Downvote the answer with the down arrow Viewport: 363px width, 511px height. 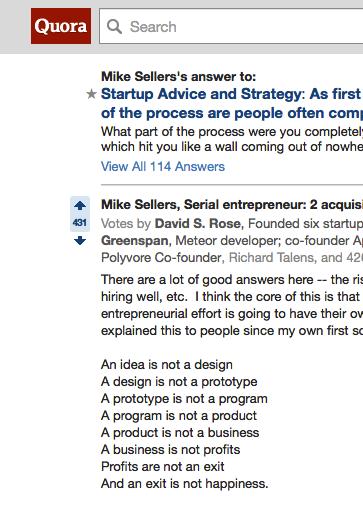tap(80, 240)
